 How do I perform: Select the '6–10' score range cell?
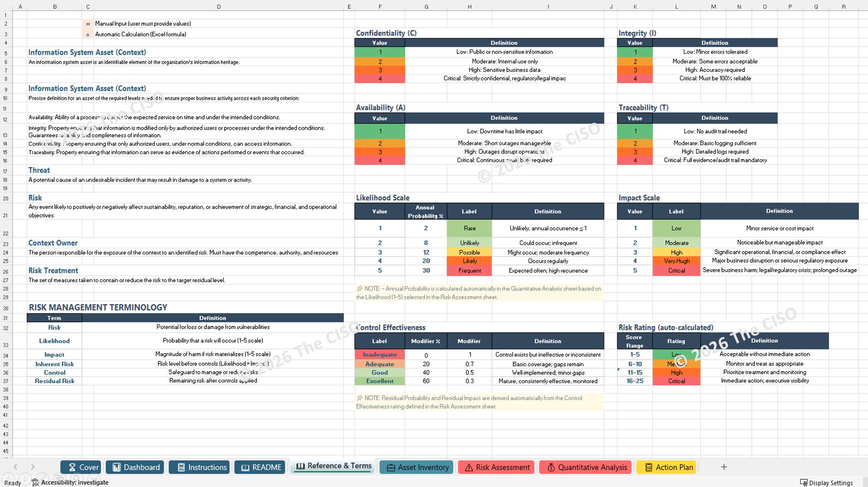coord(635,364)
